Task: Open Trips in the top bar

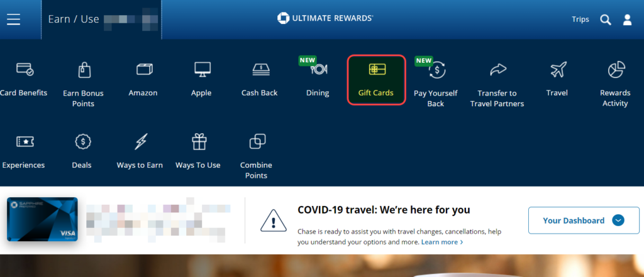Action: tap(580, 19)
